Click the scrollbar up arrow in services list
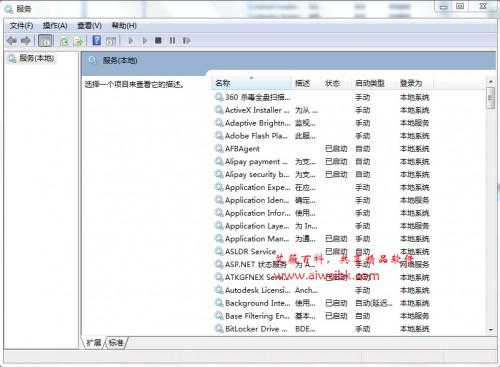 coord(490,81)
